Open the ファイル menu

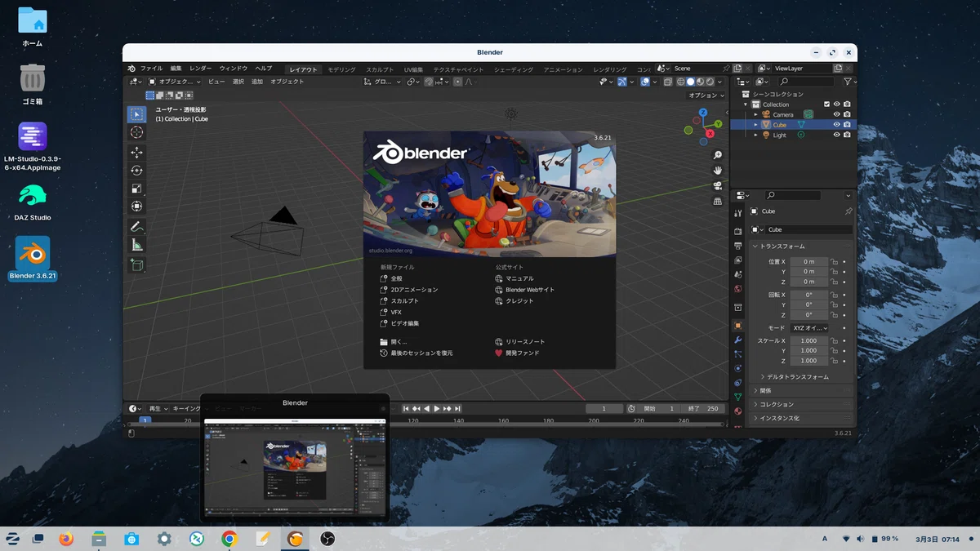(151, 69)
